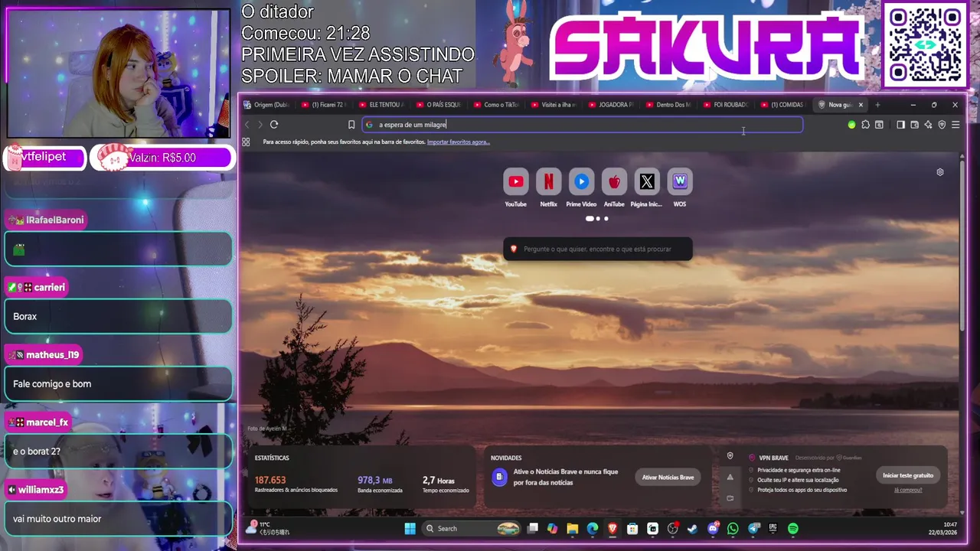The width and height of the screenshot is (980, 551).
Task: Click the browser forward arrow
Action: click(x=260, y=125)
